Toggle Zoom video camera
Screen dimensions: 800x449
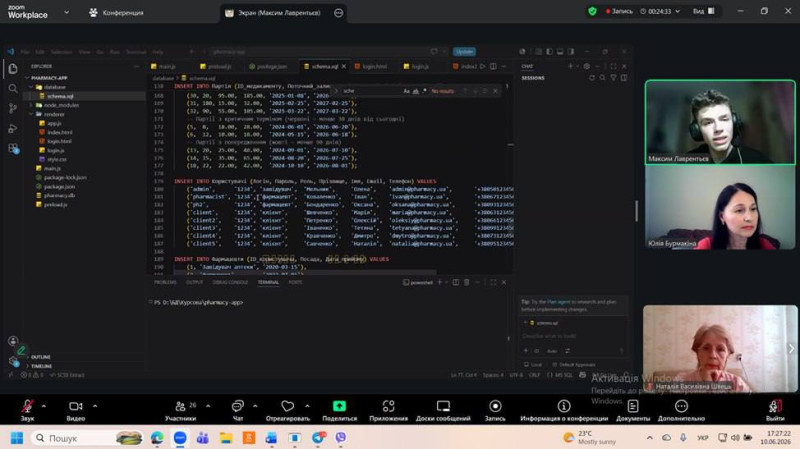[x=76, y=410]
